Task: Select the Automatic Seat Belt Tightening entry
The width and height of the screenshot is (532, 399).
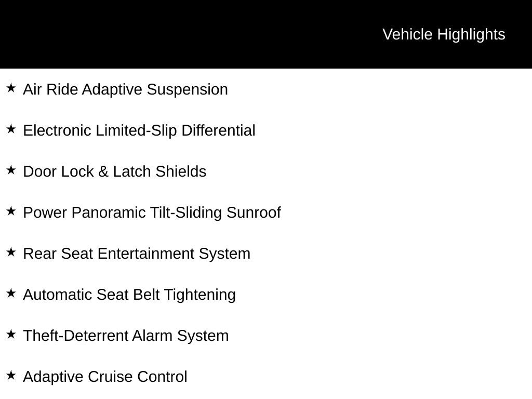Action: tap(129, 295)
